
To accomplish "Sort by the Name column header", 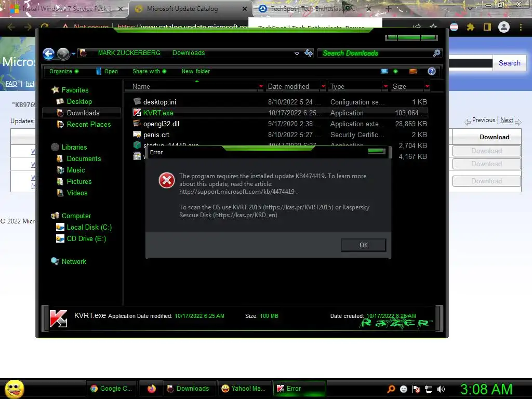I will click(x=191, y=87).
